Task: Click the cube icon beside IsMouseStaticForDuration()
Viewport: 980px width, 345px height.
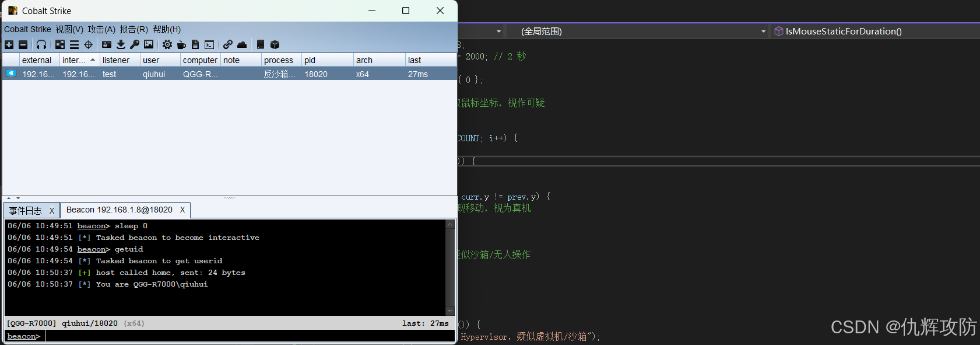Action: pos(778,31)
